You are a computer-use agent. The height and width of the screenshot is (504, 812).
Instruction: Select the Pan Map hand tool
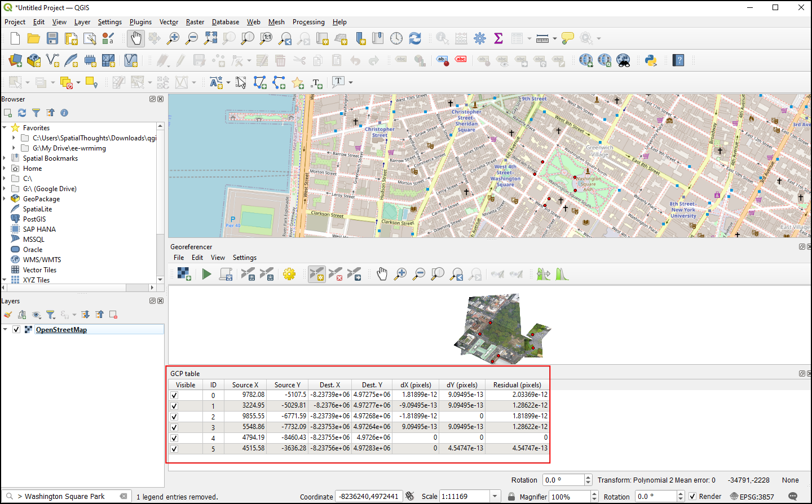pos(136,38)
